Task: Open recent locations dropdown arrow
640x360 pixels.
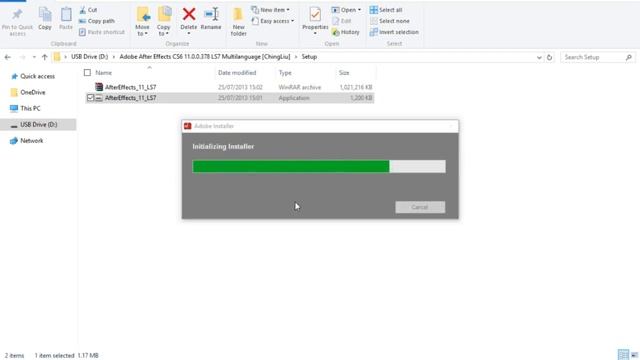Action: [34, 57]
